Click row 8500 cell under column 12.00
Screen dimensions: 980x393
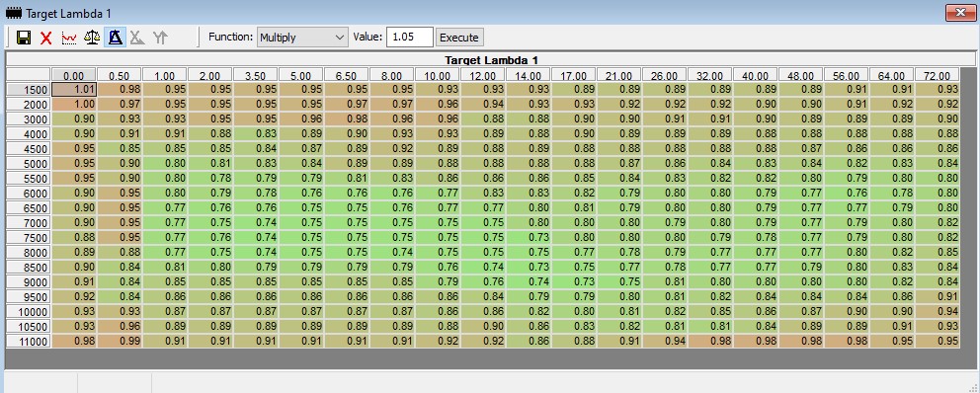click(x=482, y=267)
